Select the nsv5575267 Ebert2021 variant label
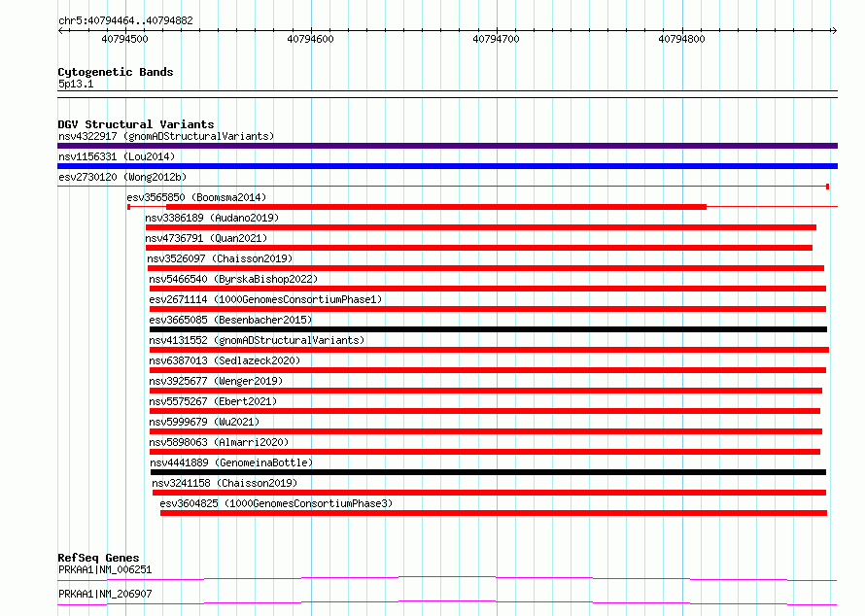Screen dimensions: 865x616 pyautogui.click(x=213, y=401)
